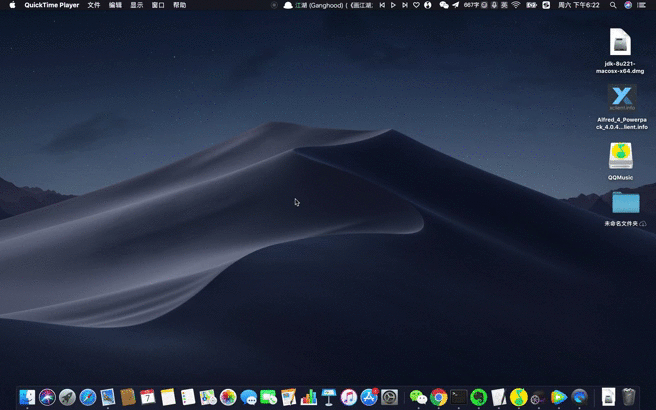Open Google Chrome in the Dock
The width and height of the screenshot is (656, 410).
point(438,397)
